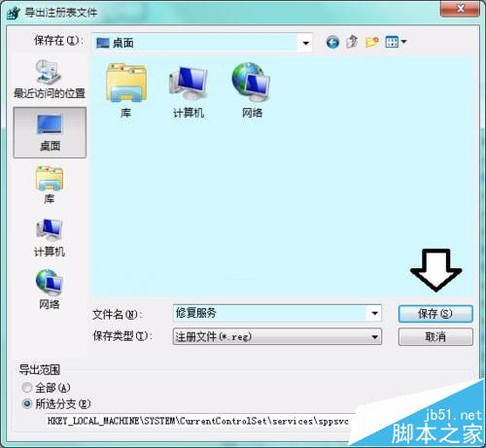The width and height of the screenshot is (486, 448).
Task: Select the 库 folder in file list
Action: (125, 90)
